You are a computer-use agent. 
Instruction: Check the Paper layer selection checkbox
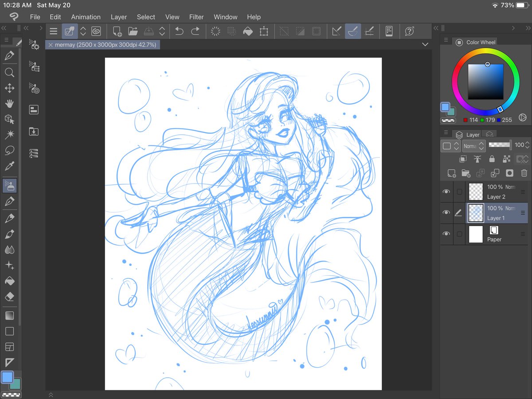(x=459, y=234)
